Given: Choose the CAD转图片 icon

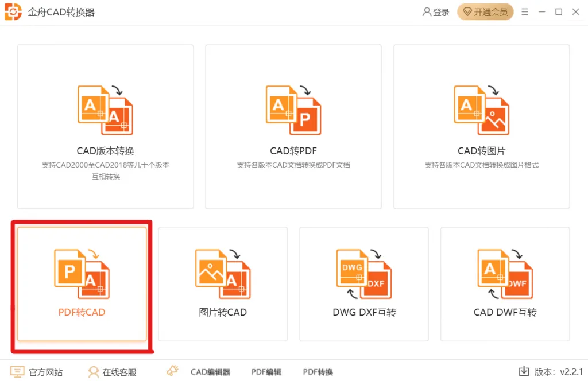Looking at the screenshot, I should 482,110.
